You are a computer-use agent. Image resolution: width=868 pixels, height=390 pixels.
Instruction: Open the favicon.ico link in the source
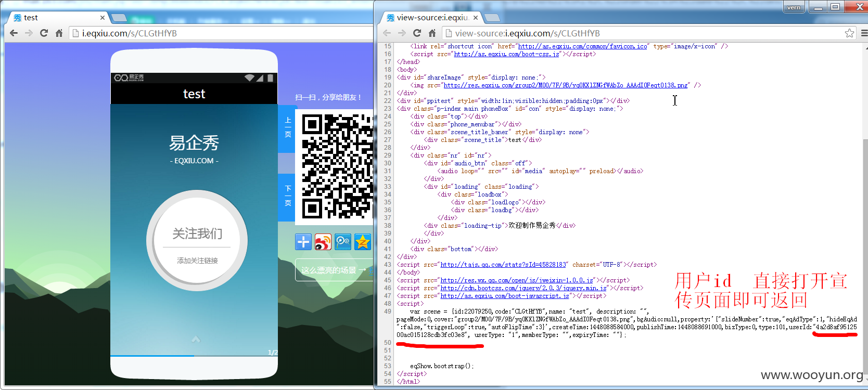583,46
